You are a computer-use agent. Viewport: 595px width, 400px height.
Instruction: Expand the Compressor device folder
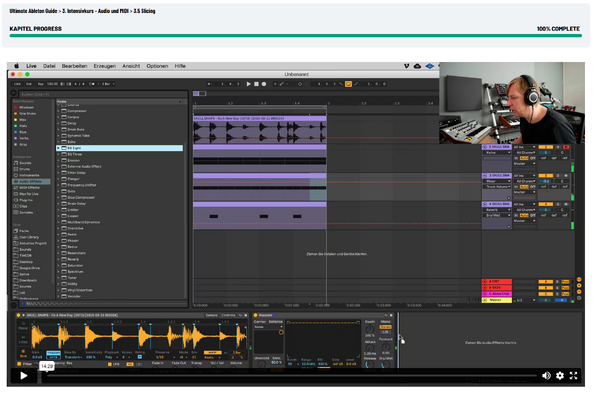(x=58, y=111)
